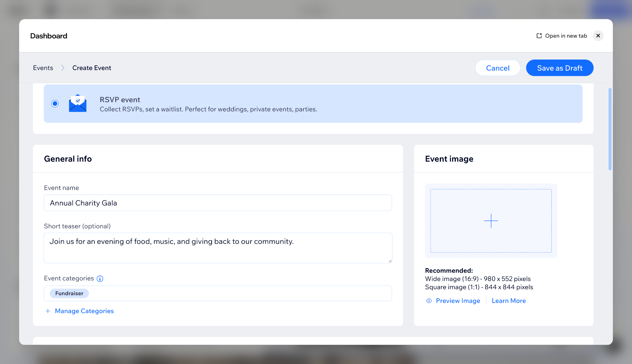
Task: Click the Event name label
Action: tap(61, 188)
